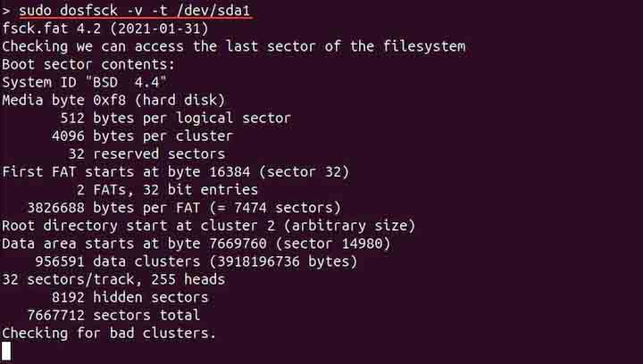Click the First FAT starts at byte 16384 line
The image size is (643, 364).
point(175,171)
